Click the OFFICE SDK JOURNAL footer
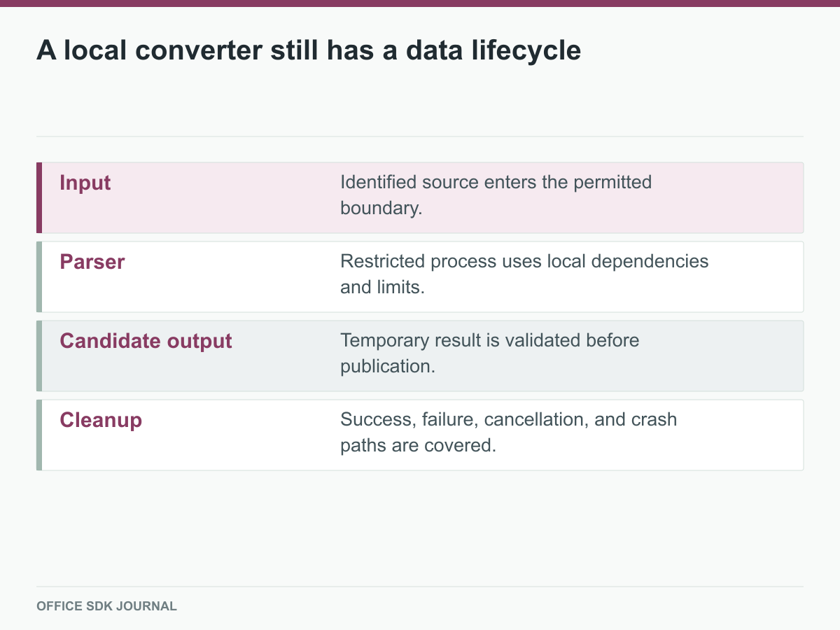This screenshot has height=630, width=840. pyautogui.click(x=106, y=606)
